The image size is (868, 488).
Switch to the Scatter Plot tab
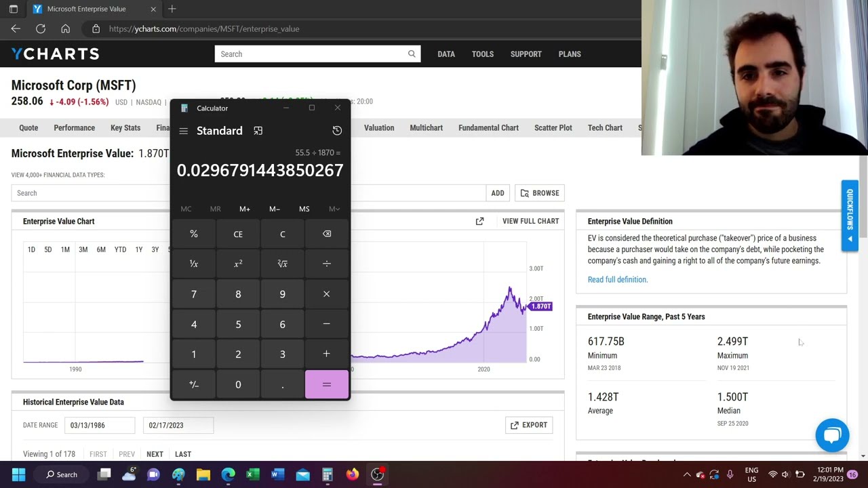point(553,127)
